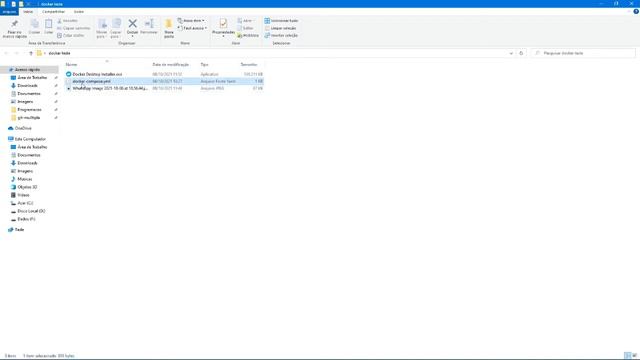This screenshot has width=640, height=360.
Task: Create a folder with Nova pasta
Action: coord(169,28)
